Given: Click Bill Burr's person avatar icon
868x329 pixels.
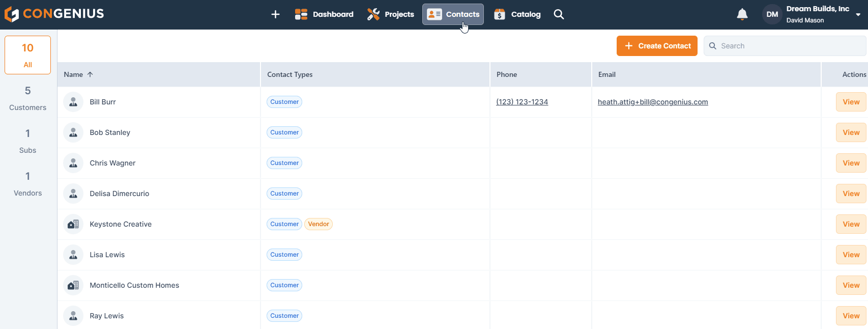Looking at the screenshot, I should pos(73,102).
